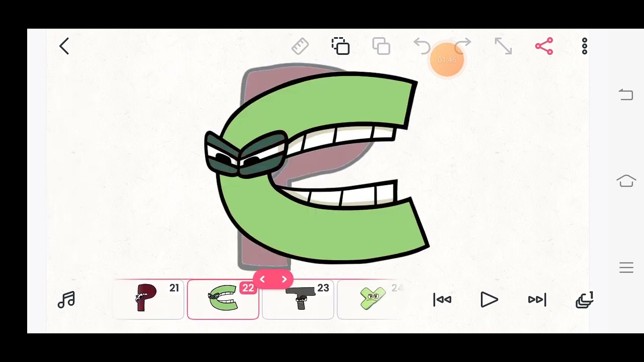Play the animation

tap(489, 300)
